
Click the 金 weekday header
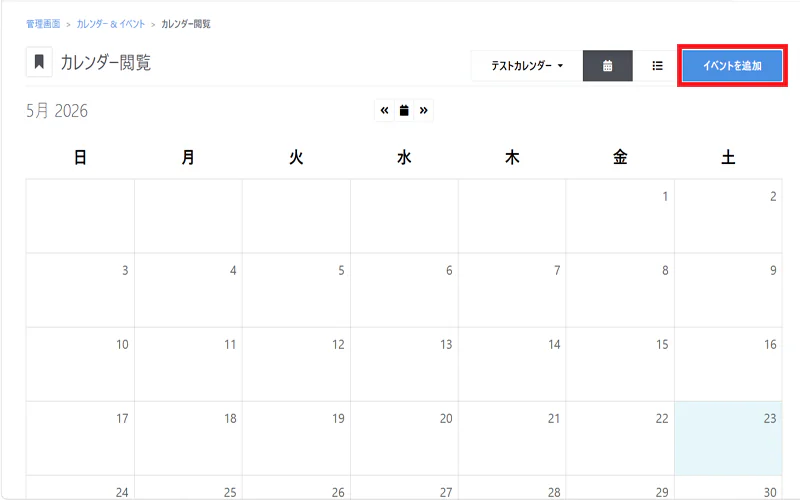pos(620,157)
